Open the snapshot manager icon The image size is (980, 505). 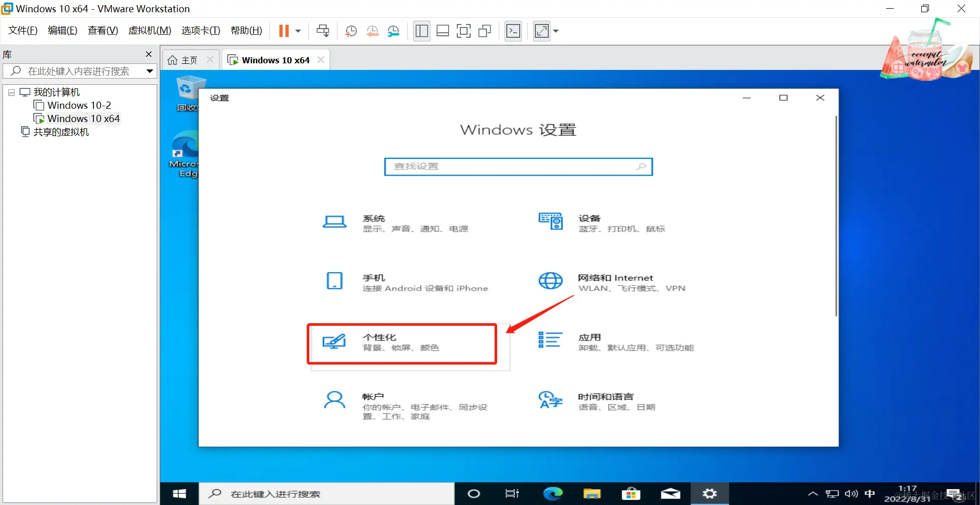[394, 31]
